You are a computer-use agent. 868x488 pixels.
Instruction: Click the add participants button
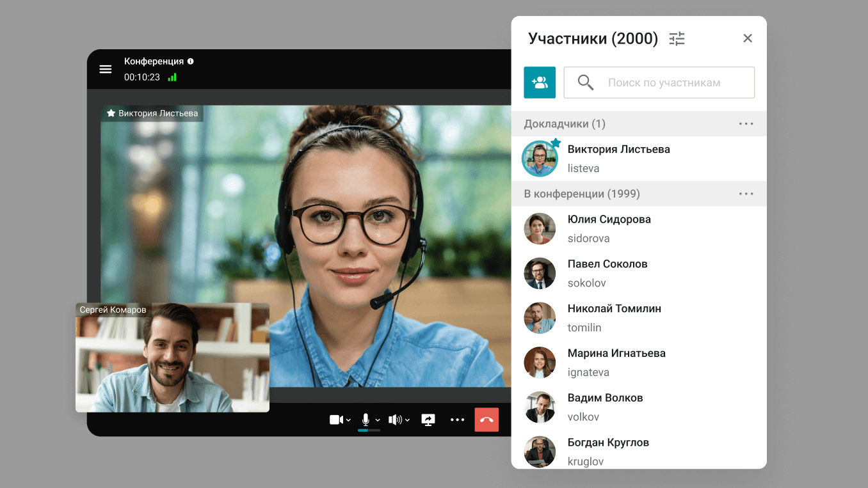point(540,83)
